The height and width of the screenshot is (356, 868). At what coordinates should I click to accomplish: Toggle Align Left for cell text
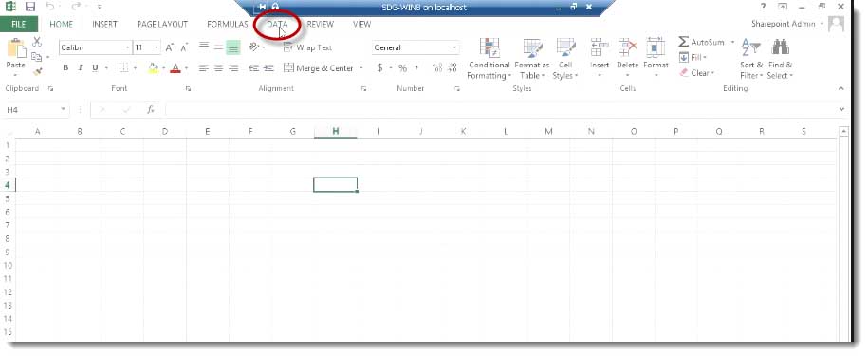coord(204,68)
